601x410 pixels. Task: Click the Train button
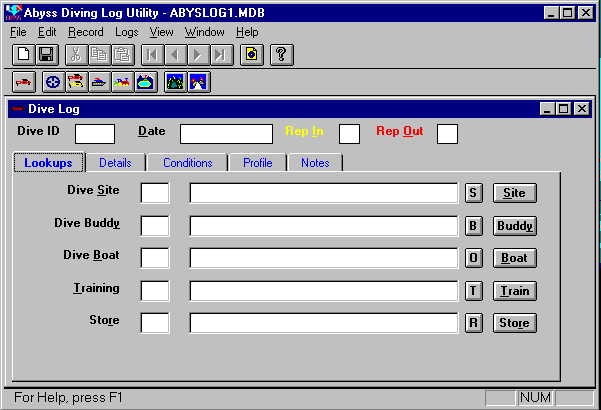tap(514, 291)
